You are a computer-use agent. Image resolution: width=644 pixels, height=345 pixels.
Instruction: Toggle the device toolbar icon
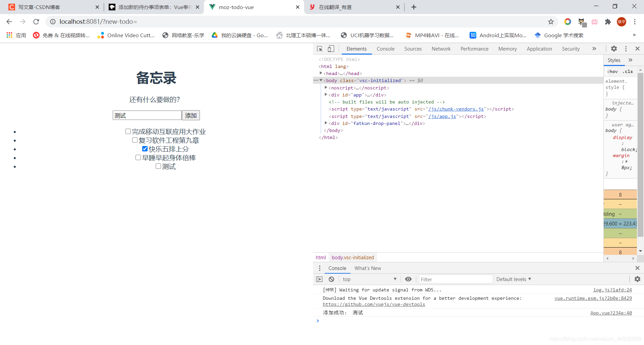click(x=331, y=49)
